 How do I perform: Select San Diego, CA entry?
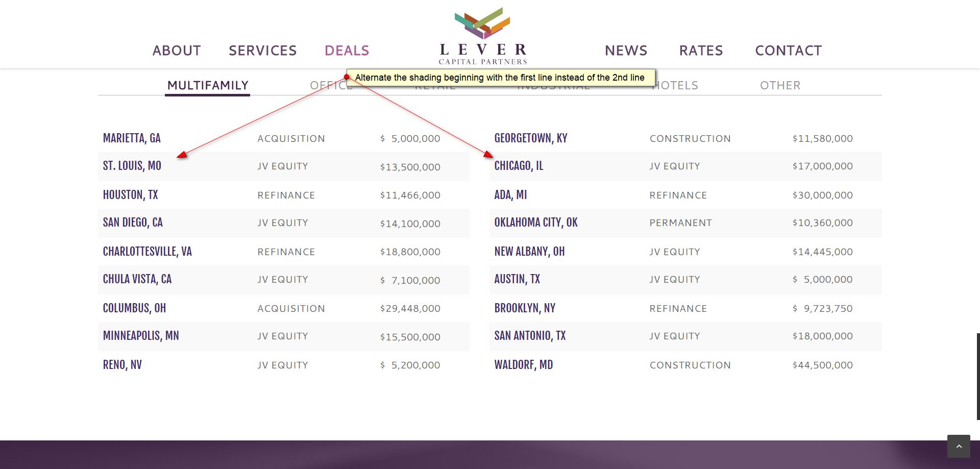133,223
